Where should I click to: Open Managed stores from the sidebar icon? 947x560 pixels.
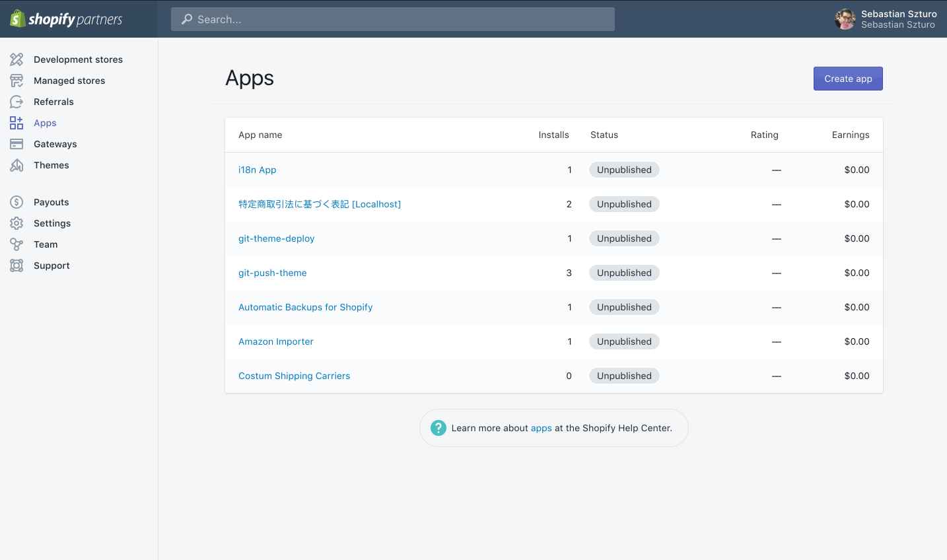point(17,80)
